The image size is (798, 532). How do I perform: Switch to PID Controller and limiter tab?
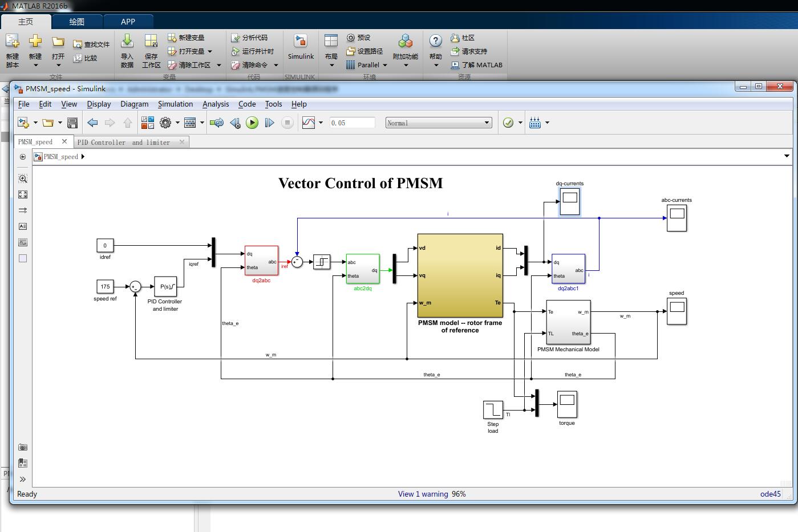[x=124, y=142]
